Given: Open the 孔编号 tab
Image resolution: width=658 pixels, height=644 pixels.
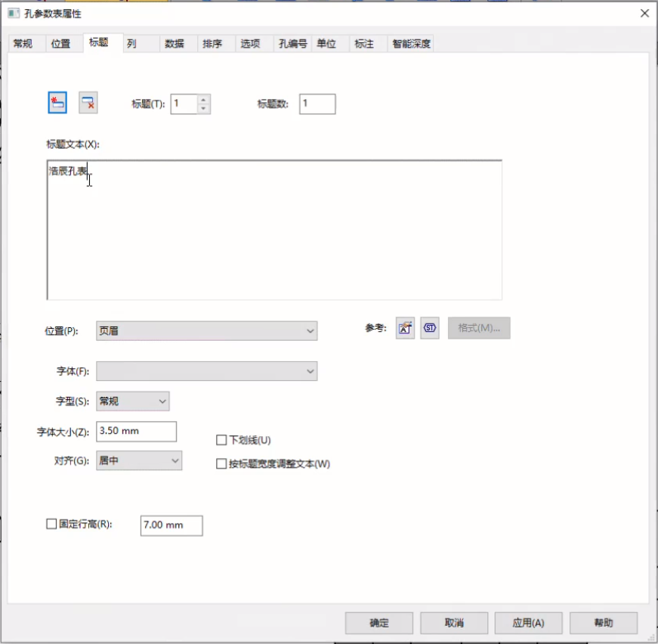Looking at the screenshot, I should tap(292, 44).
